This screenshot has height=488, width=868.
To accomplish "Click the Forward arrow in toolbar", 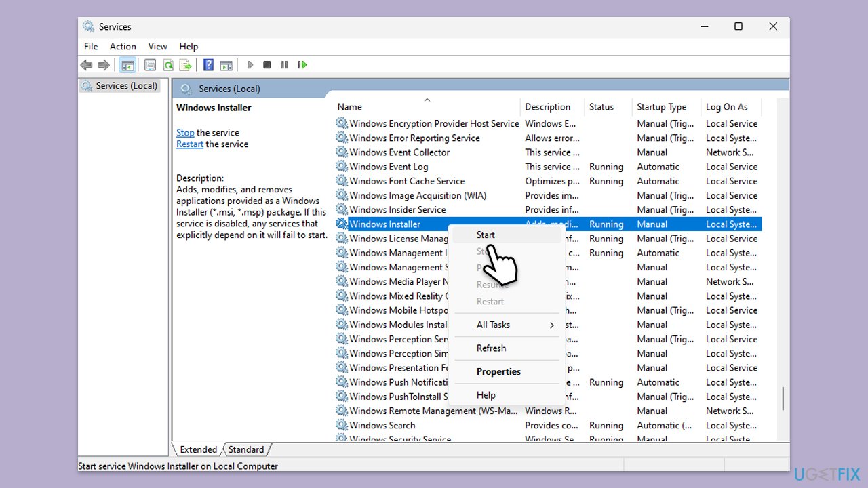I will click(103, 65).
